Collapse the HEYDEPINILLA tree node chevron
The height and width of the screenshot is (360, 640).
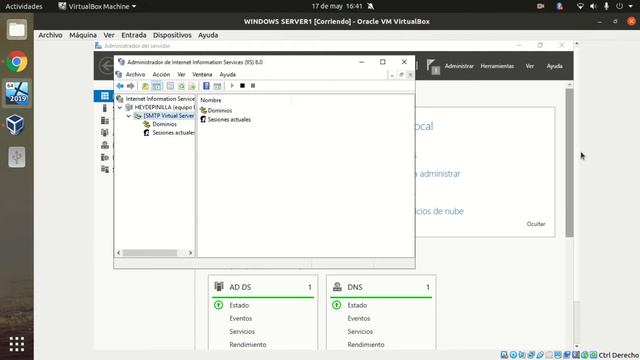pos(120,107)
